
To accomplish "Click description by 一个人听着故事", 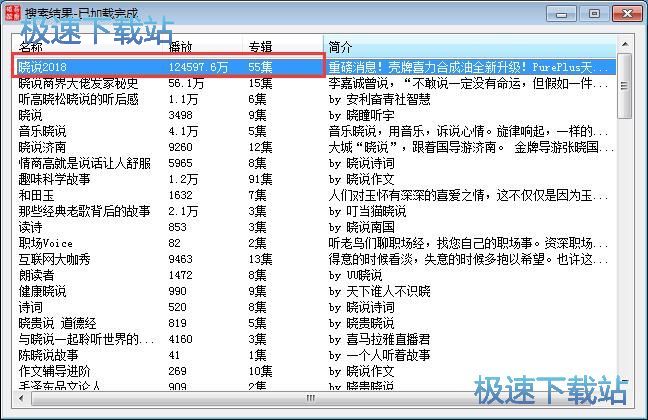I will (379, 355).
